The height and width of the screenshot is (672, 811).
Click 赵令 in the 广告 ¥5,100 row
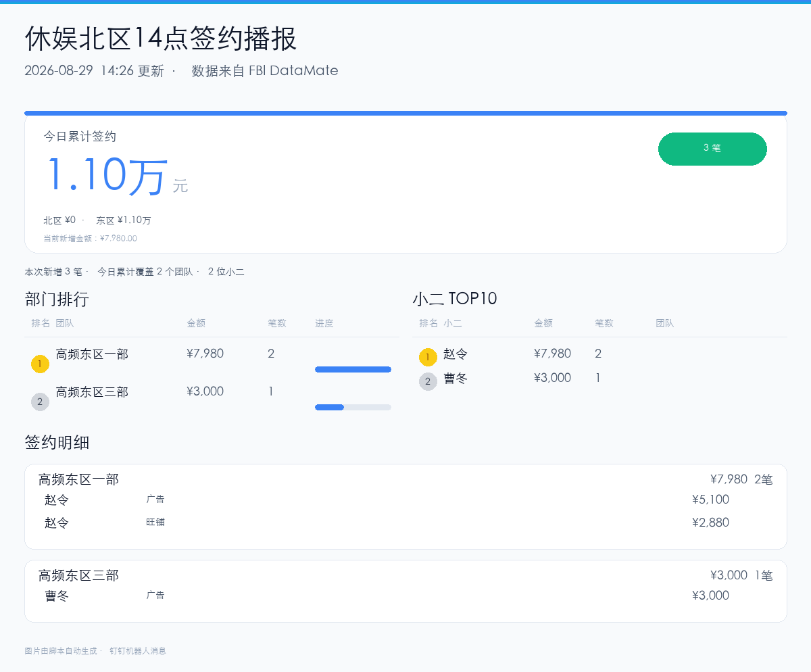pyautogui.click(x=57, y=500)
